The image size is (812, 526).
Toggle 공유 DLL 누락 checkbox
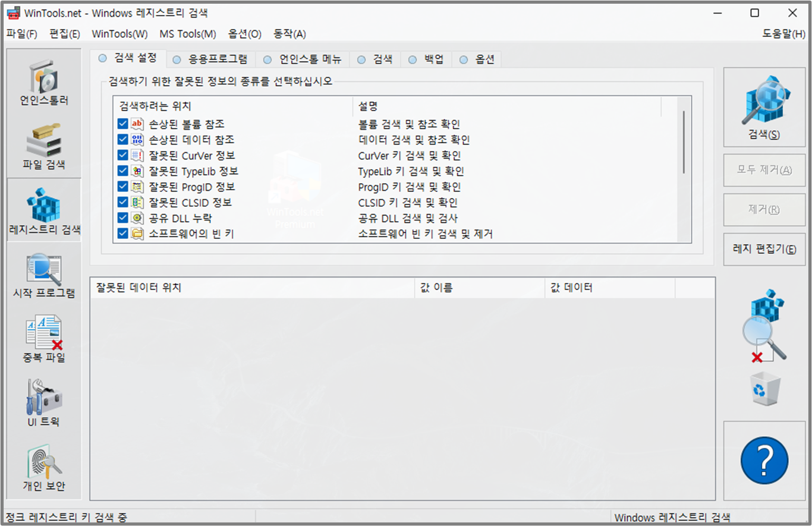[x=123, y=218]
